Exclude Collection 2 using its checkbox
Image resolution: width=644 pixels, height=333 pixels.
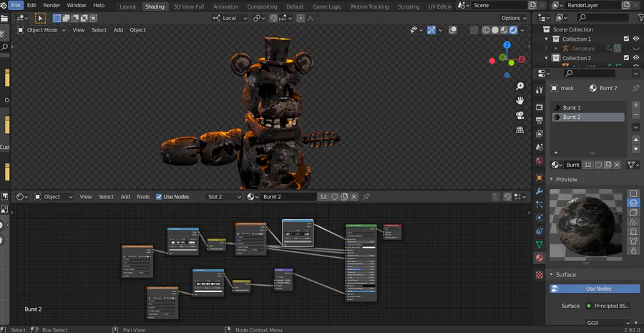click(626, 58)
